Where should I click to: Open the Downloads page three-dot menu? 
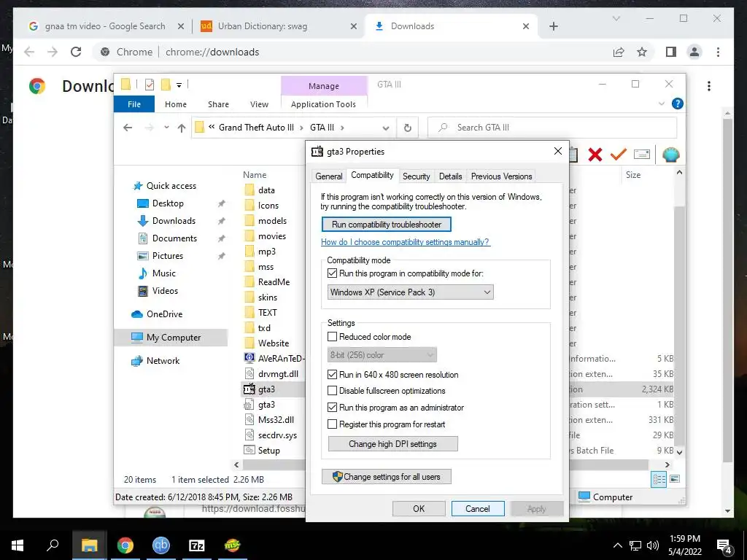point(709,86)
